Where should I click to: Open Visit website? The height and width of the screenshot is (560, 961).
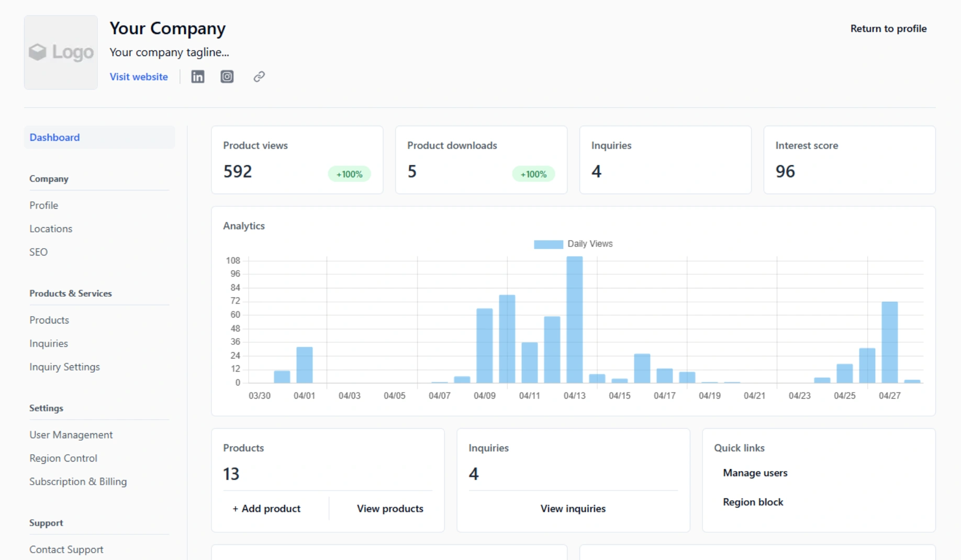pyautogui.click(x=138, y=76)
